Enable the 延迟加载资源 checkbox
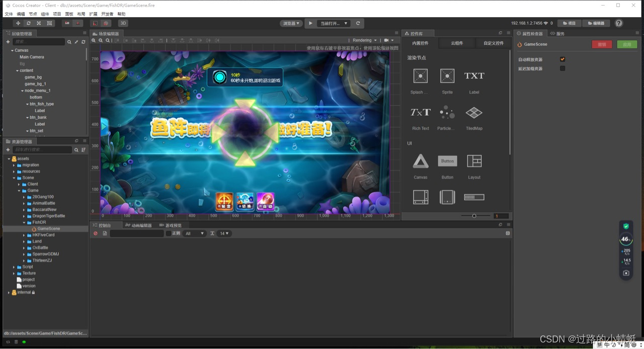644x349 pixels. [x=562, y=68]
